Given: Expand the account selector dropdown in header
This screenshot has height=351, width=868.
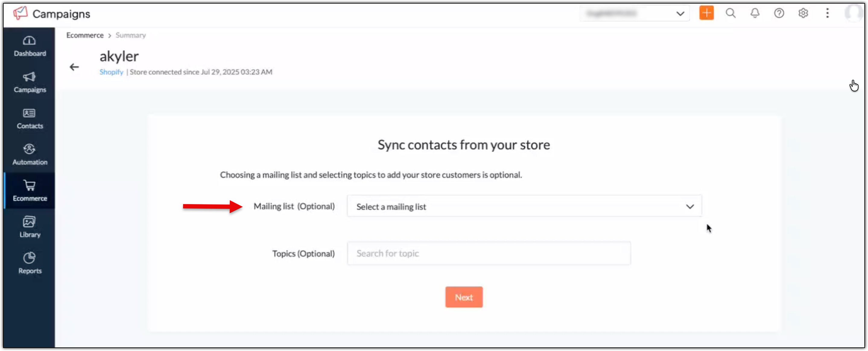Looking at the screenshot, I should coord(634,14).
